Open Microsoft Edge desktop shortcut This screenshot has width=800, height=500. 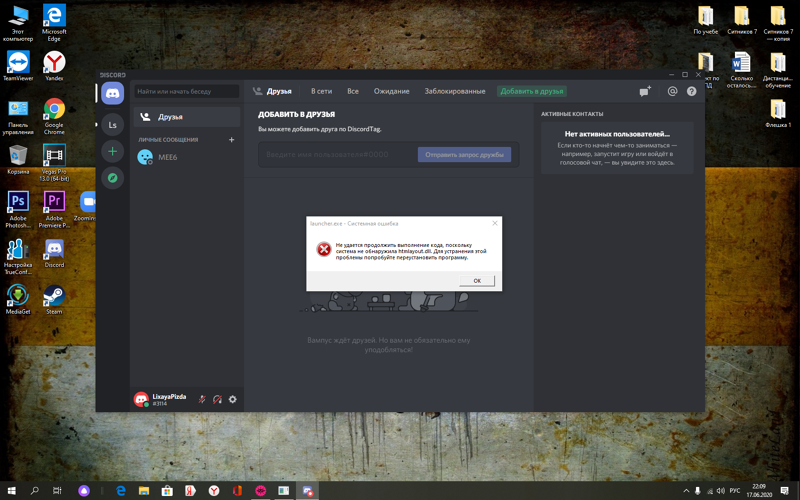pyautogui.click(x=54, y=23)
